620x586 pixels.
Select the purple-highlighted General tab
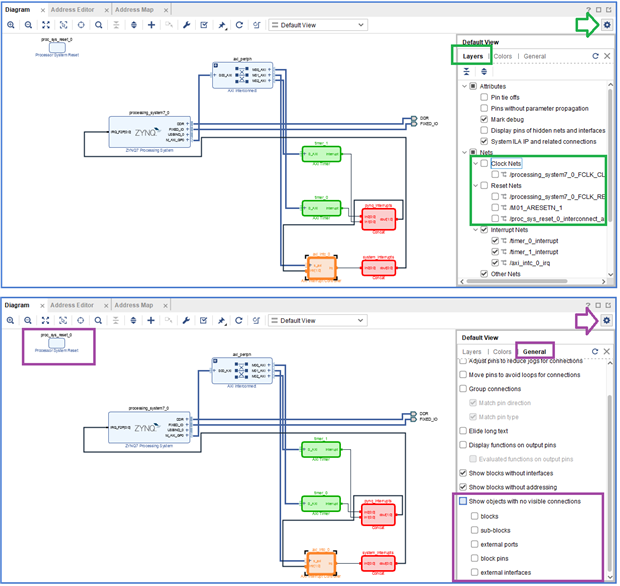[535, 352]
